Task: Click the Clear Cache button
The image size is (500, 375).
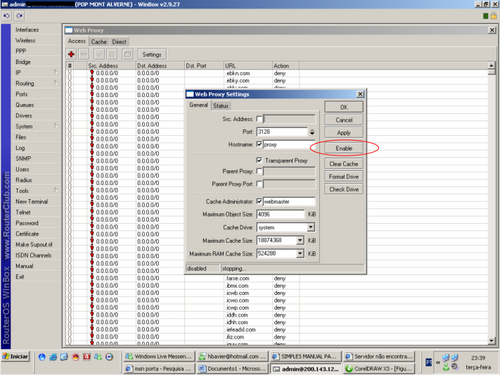Action: coord(344,164)
